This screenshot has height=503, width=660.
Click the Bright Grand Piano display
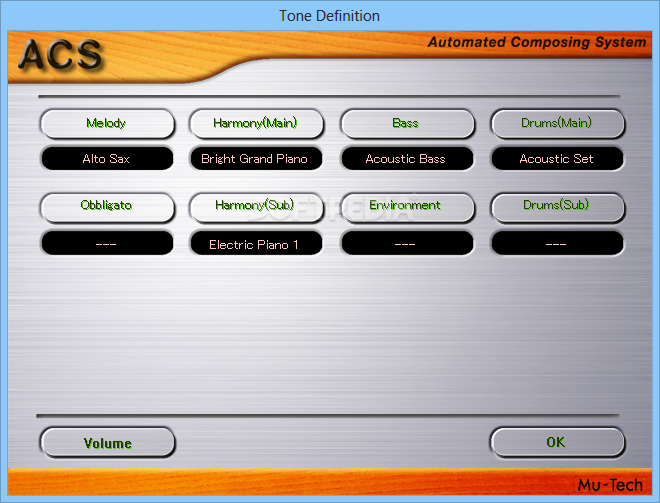256,159
